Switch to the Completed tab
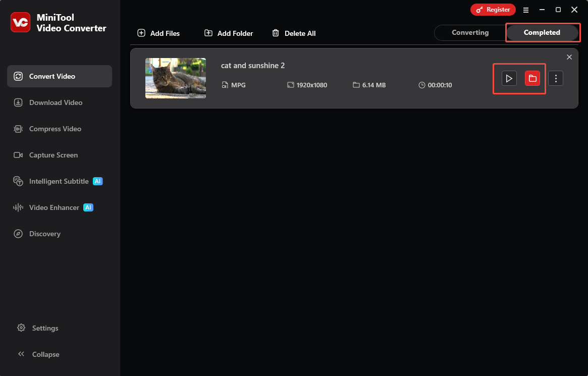Screen dimensions: 588x376 click(542, 33)
